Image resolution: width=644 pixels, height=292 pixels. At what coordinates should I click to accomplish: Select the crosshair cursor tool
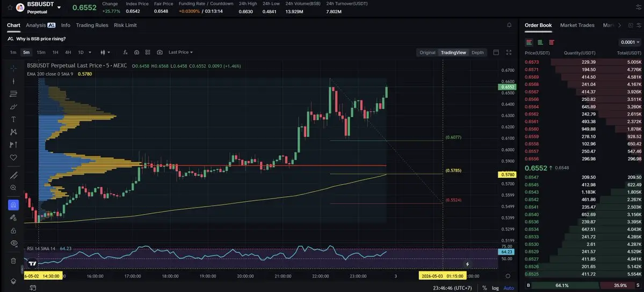pos(13,68)
